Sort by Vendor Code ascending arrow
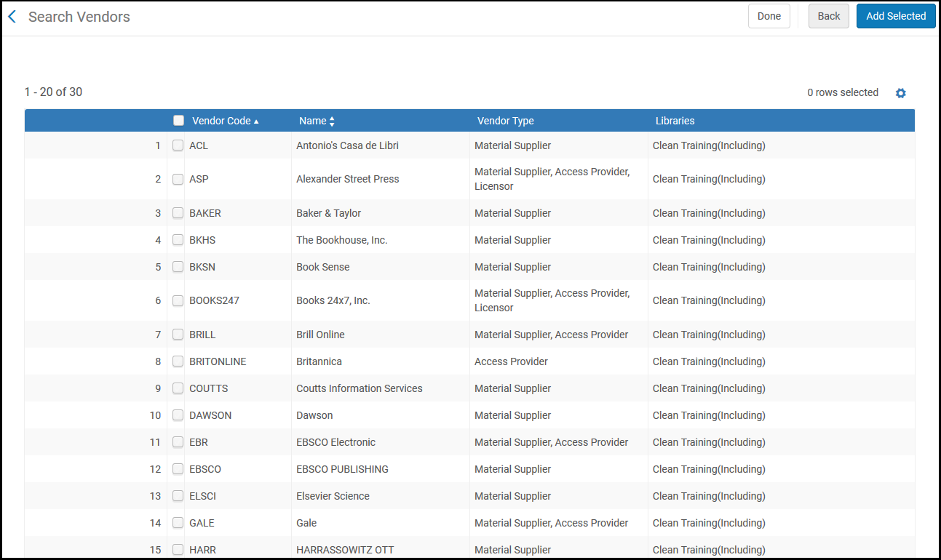The height and width of the screenshot is (560, 941). click(x=256, y=121)
